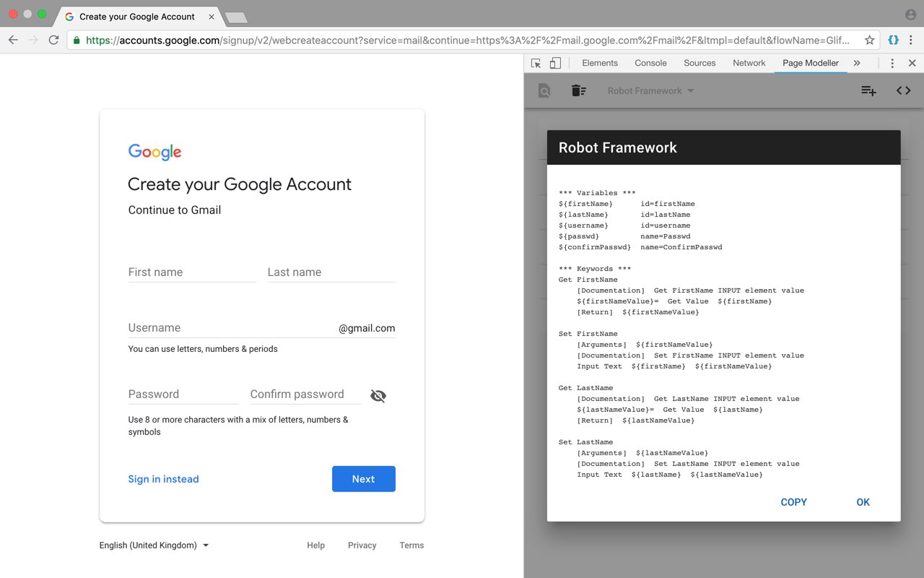This screenshot has width=924, height=578.
Task: Click 'Get FirstName' keyword line
Action: 588,280
